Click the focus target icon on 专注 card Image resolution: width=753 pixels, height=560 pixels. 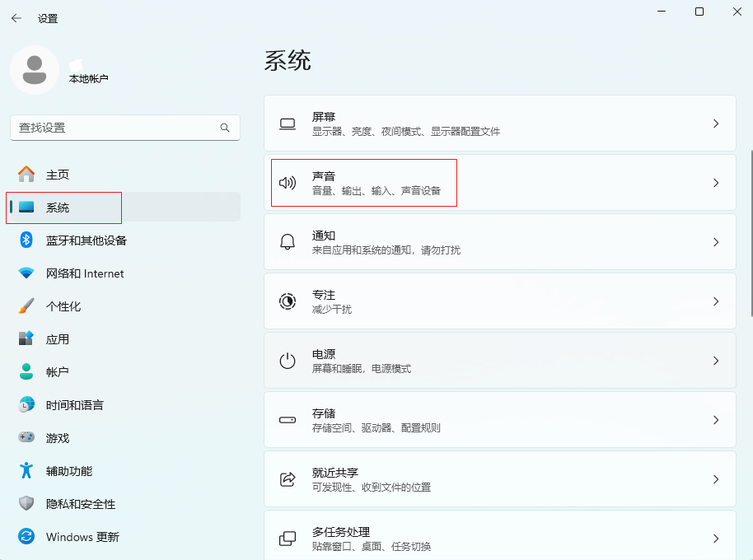288,301
